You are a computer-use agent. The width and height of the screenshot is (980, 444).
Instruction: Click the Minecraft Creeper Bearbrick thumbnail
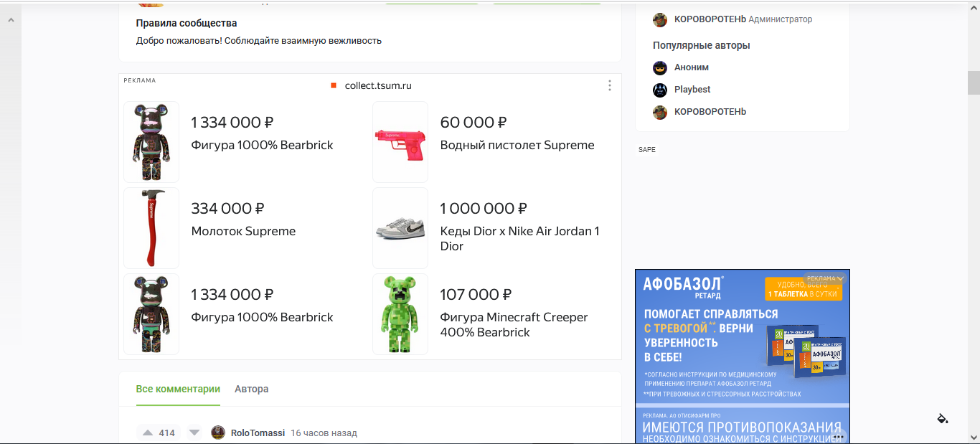click(x=400, y=314)
